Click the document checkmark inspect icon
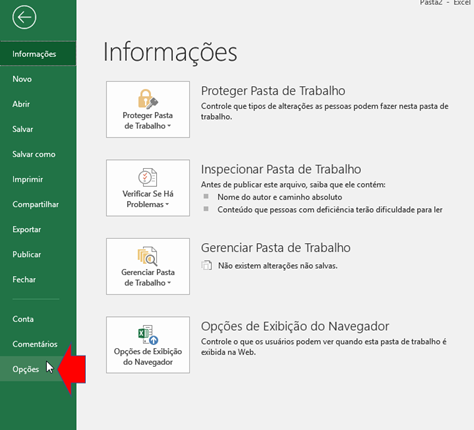Viewport: 474px width, 430px height. [148, 177]
